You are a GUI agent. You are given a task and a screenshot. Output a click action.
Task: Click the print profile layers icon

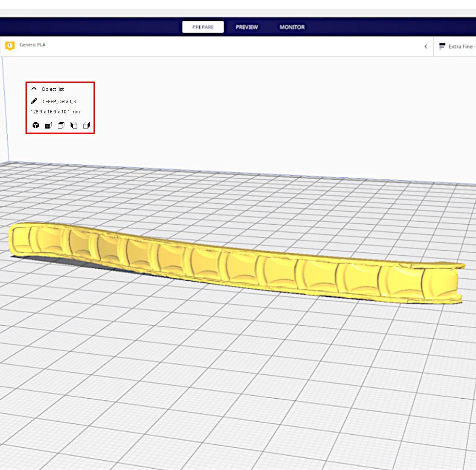442,46
